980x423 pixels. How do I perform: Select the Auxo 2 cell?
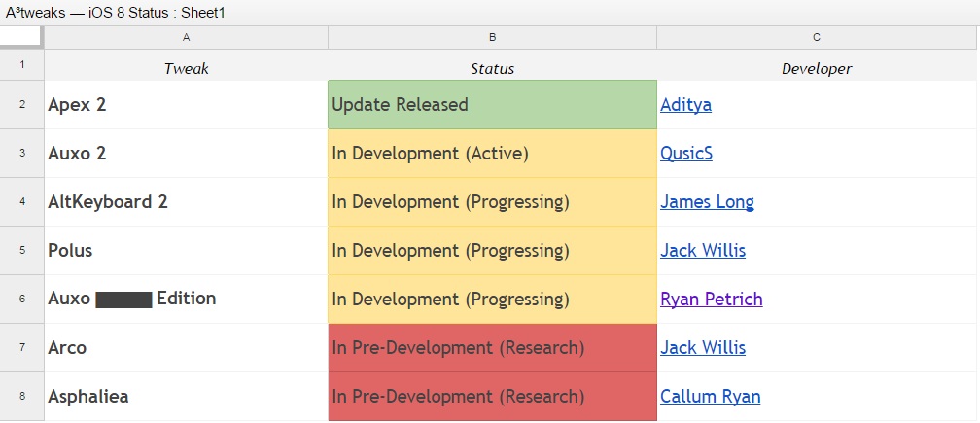click(x=187, y=153)
